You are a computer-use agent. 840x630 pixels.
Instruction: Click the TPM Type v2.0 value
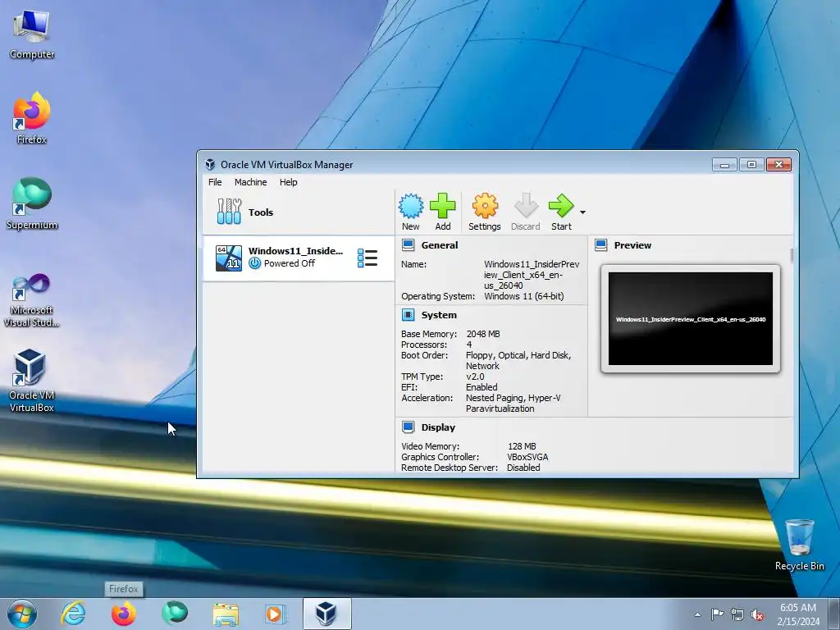coord(475,377)
